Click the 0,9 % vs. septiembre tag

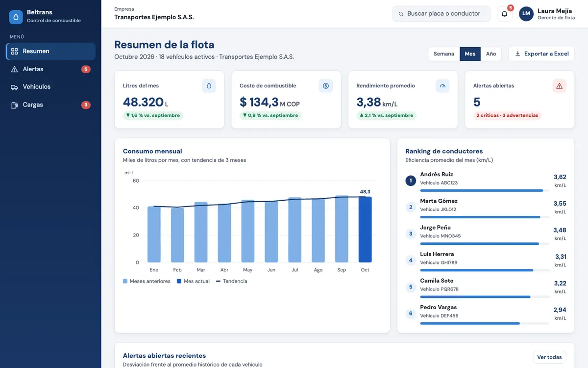click(x=270, y=116)
